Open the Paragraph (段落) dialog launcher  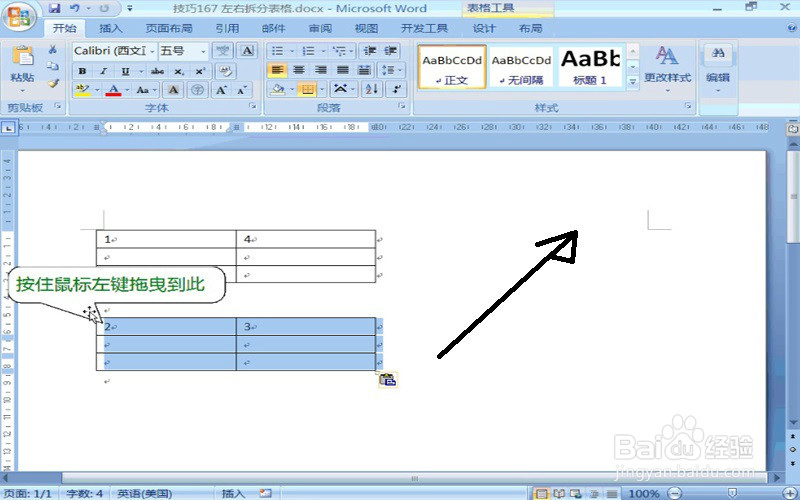(402, 106)
